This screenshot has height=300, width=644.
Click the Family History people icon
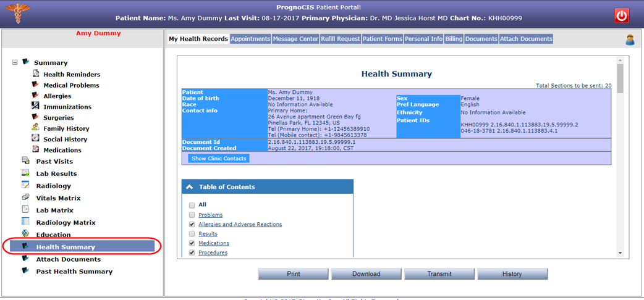click(x=36, y=128)
